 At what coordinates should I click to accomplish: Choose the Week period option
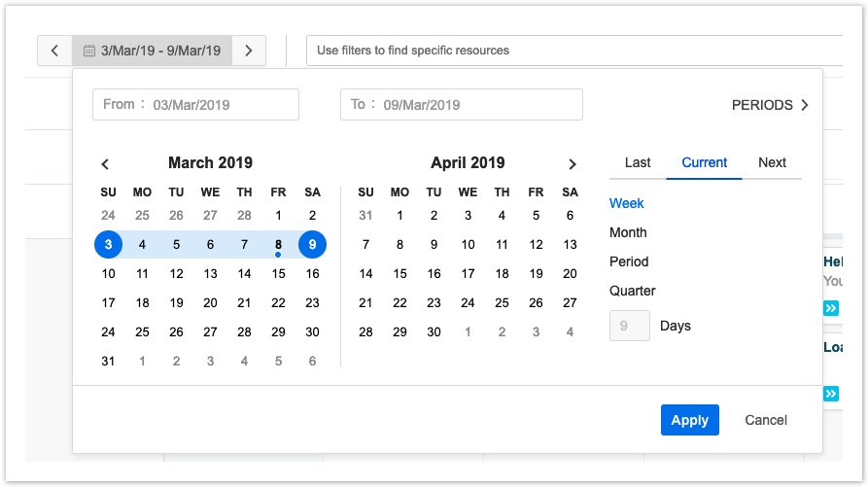[x=627, y=203]
